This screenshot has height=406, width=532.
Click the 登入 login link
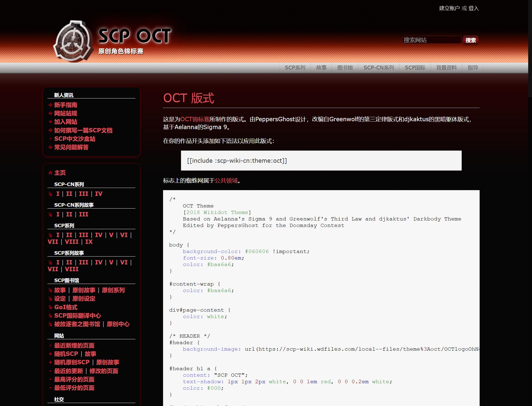click(x=473, y=8)
